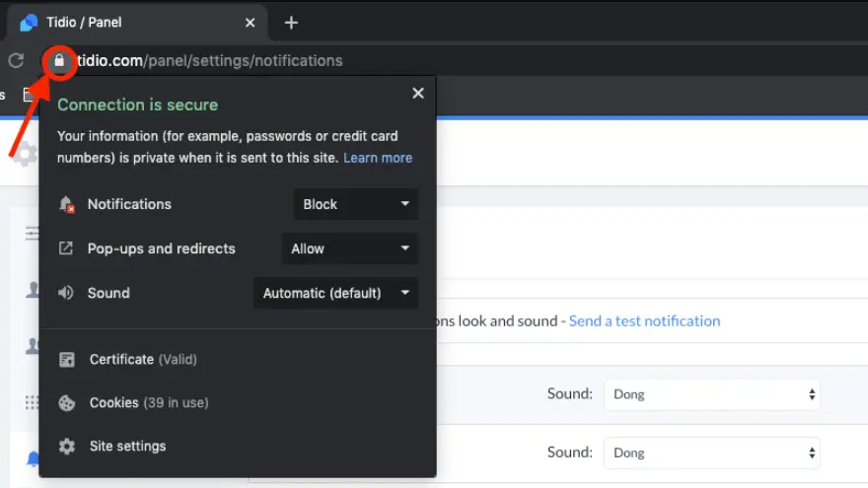Open the Learn more link
The image size is (868, 488).
click(x=378, y=158)
